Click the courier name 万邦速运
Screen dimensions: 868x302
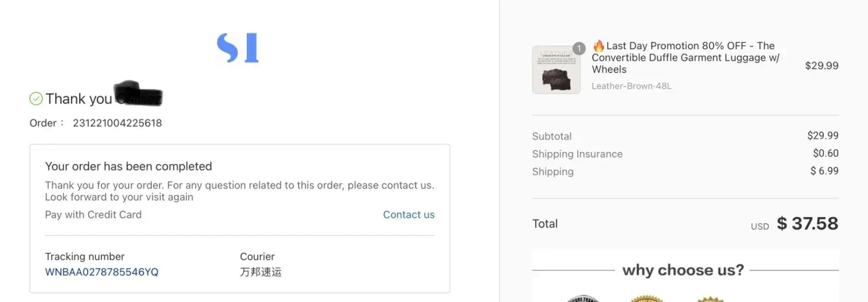(x=261, y=272)
